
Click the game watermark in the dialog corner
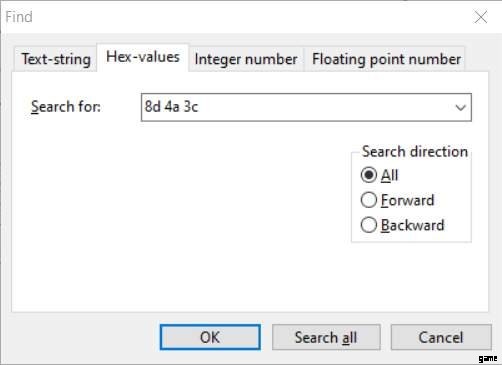point(488,359)
